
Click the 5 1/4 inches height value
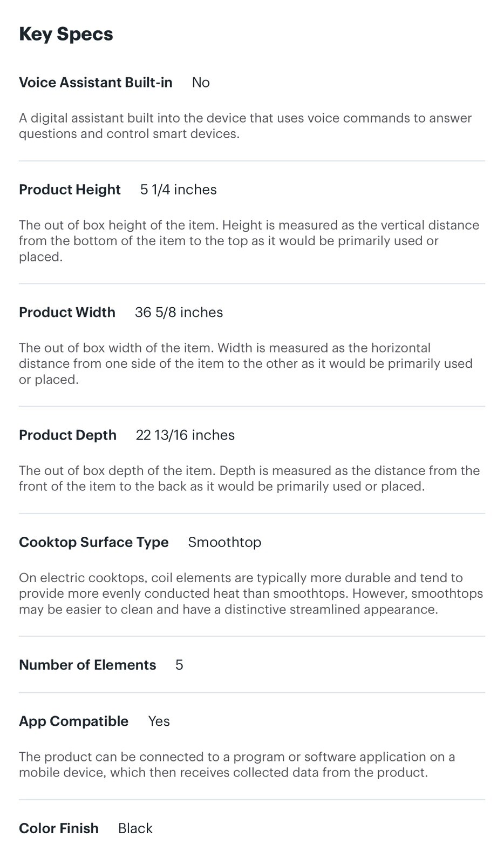point(179,190)
